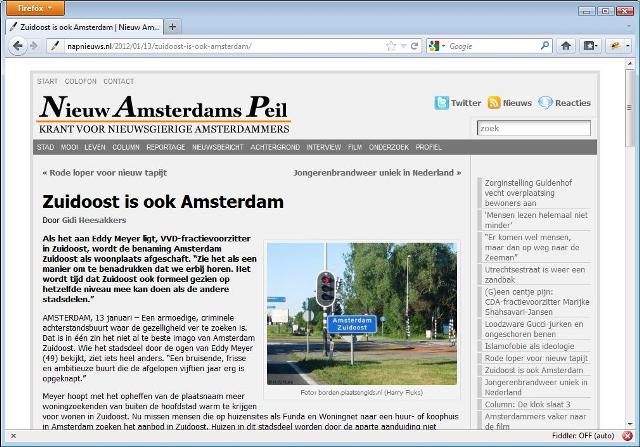Viewport: 640px width, 447px height.
Task: Click the add-on icon at the toolbar end
Action: [x=616, y=46]
